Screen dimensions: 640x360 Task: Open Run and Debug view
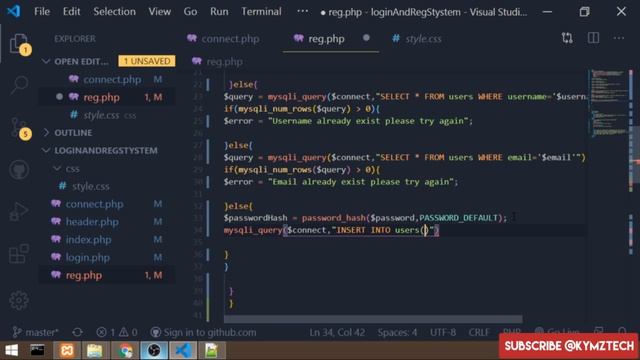point(19,211)
